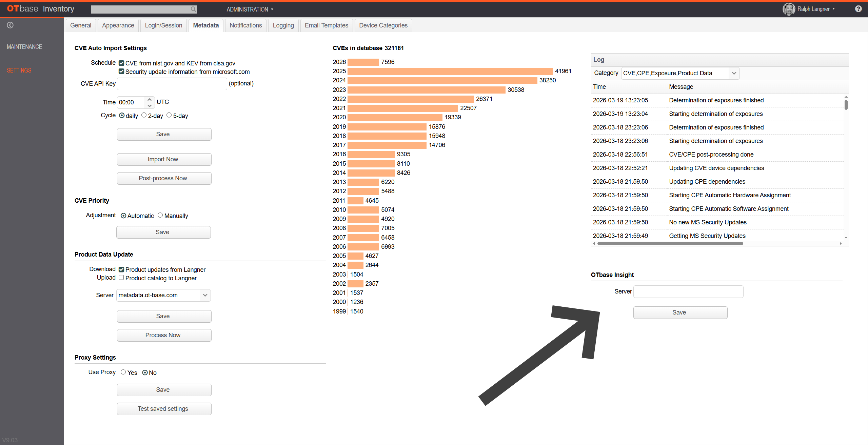Uncheck the Security update information from microsoft.com option
This screenshot has height=445, width=868.
coord(121,72)
